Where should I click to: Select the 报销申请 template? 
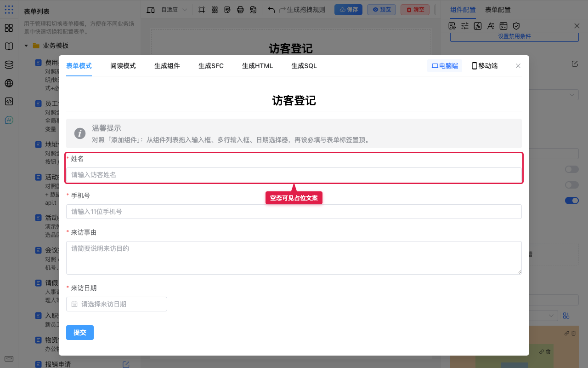[58, 364]
